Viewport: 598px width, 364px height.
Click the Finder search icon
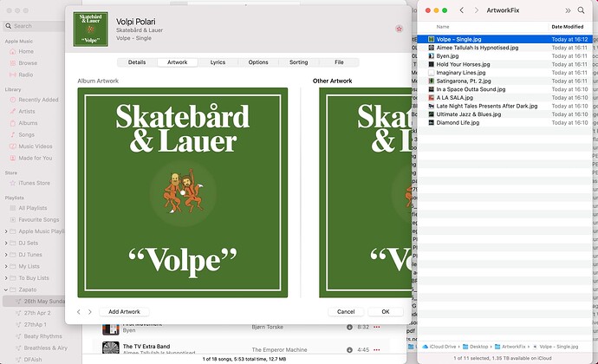581,10
